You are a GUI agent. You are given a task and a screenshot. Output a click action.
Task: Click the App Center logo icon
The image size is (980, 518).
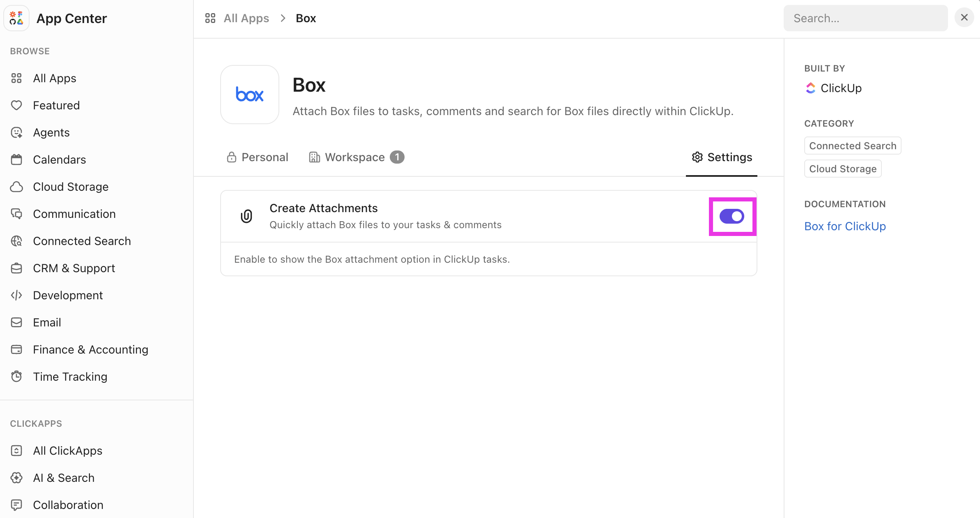pyautogui.click(x=16, y=18)
